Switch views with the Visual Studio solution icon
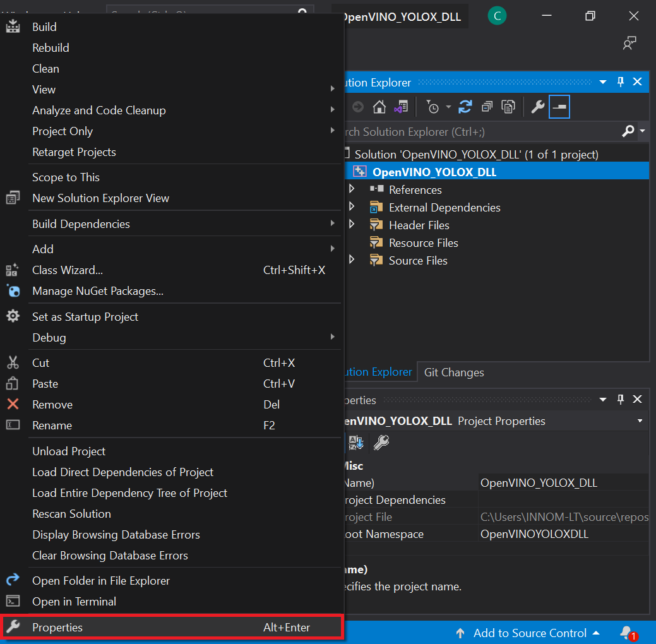Screen dimensions: 656x644 [400, 107]
